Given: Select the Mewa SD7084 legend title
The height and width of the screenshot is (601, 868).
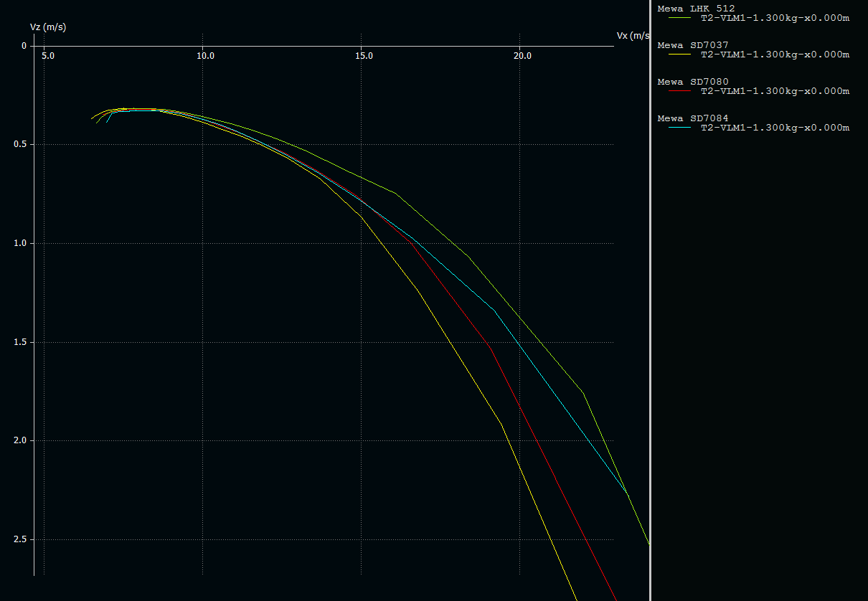Looking at the screenshot, I should [x=693, y=118].
